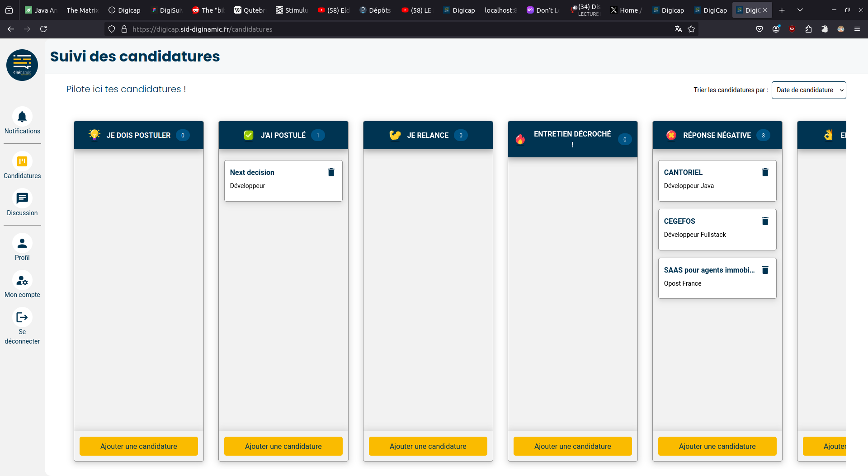Go to Profil via person icon
The width and height of the screenshot is (868, 476).
(22, 244)
